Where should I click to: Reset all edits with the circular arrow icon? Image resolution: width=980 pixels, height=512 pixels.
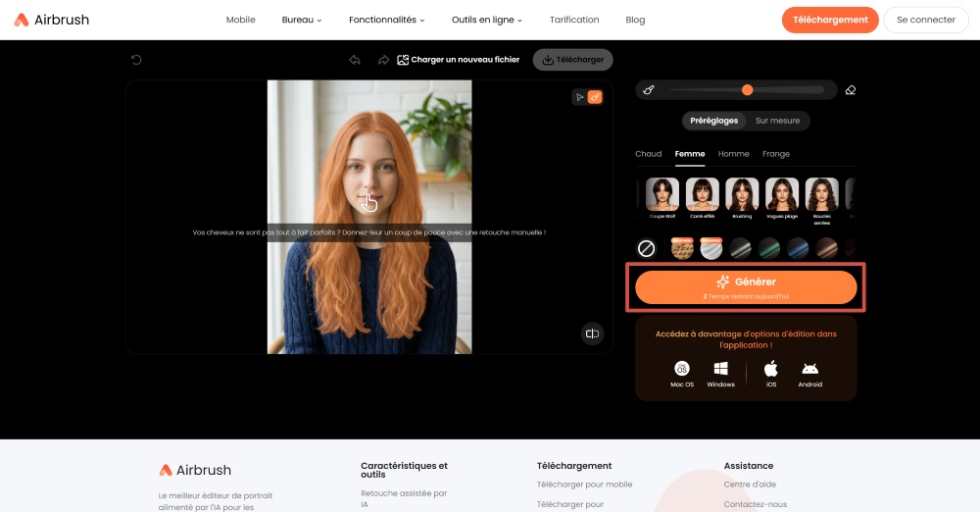click(136, 60)
